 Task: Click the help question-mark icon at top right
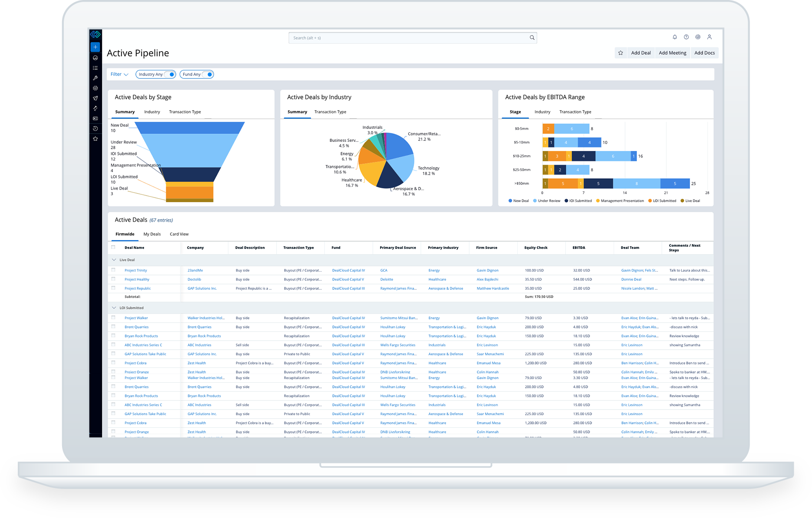(687, 37)
